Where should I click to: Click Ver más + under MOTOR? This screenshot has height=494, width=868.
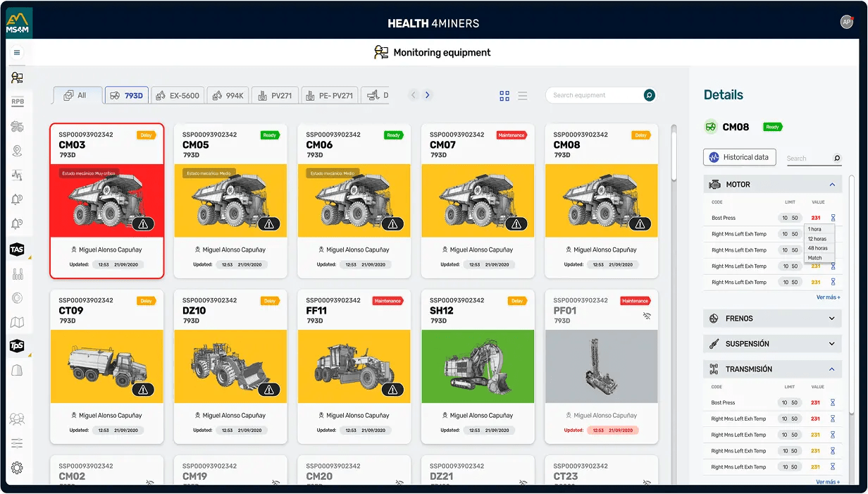[828, 297]
